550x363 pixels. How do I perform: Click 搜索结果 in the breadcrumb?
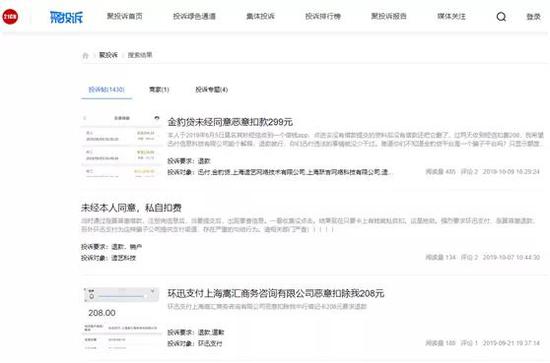tap(140, 55)
